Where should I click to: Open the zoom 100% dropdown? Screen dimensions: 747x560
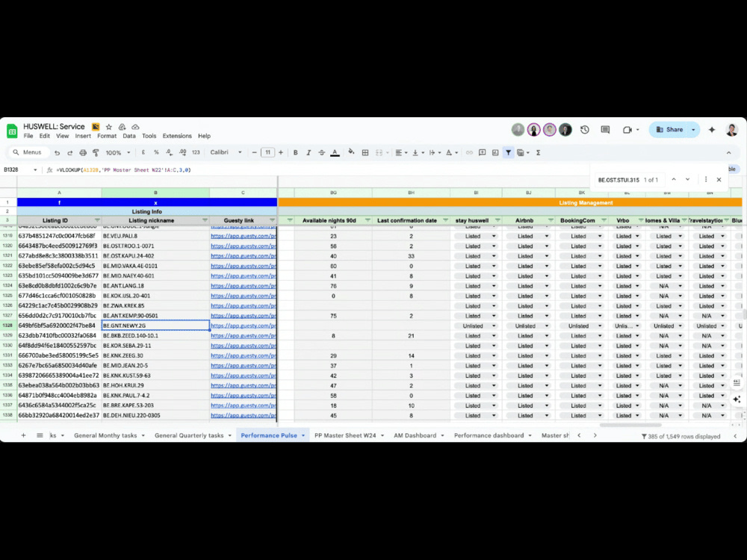118,153
